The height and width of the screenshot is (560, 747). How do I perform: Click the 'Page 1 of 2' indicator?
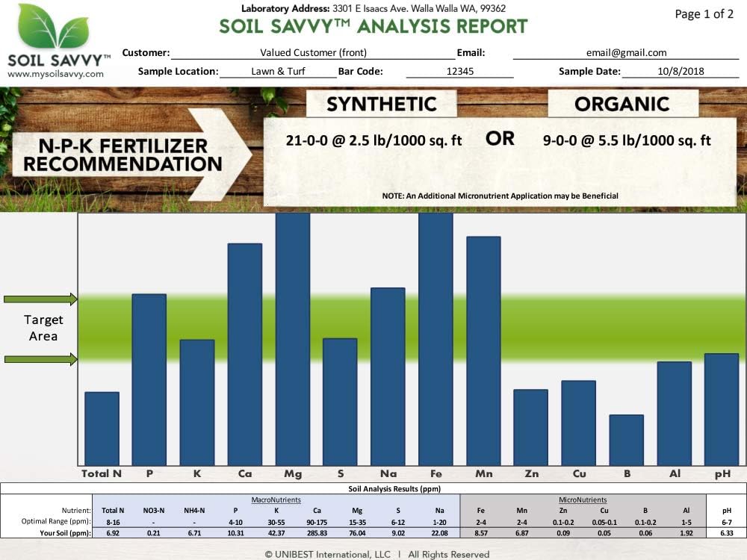click(704, 14)
